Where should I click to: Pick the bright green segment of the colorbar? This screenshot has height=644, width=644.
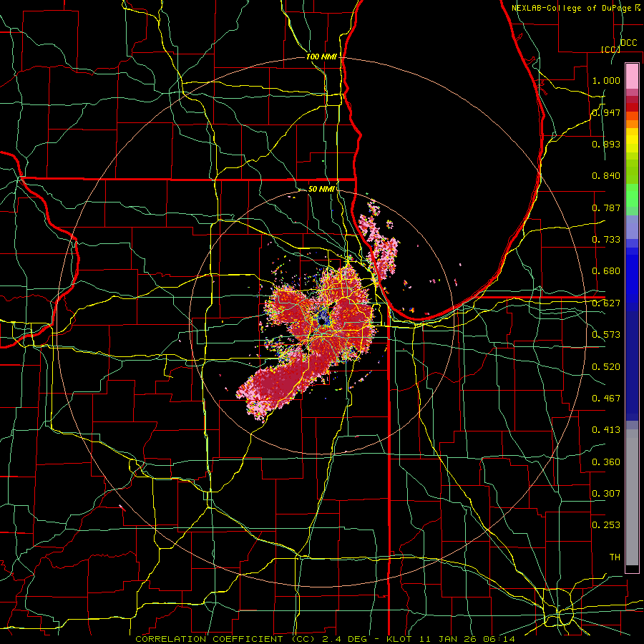[632, 195]
